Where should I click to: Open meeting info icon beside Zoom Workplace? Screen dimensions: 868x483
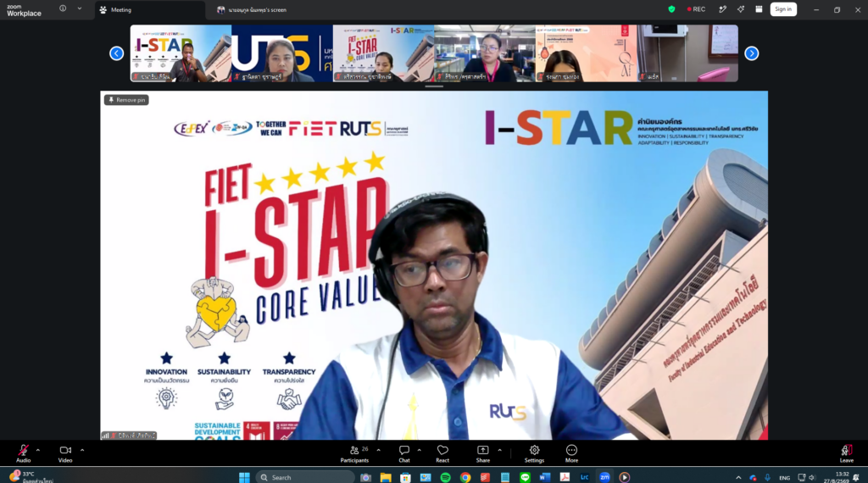(63, 8)
